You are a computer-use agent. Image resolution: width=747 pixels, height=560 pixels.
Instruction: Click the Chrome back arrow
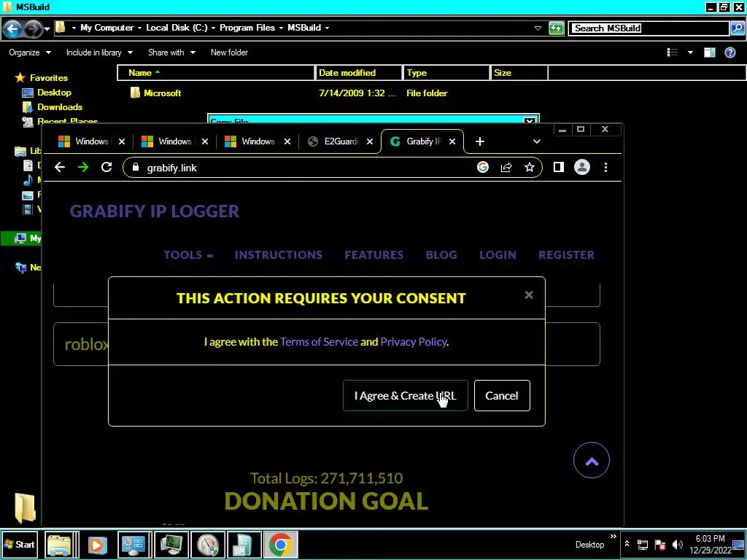(x=60, y=167)
